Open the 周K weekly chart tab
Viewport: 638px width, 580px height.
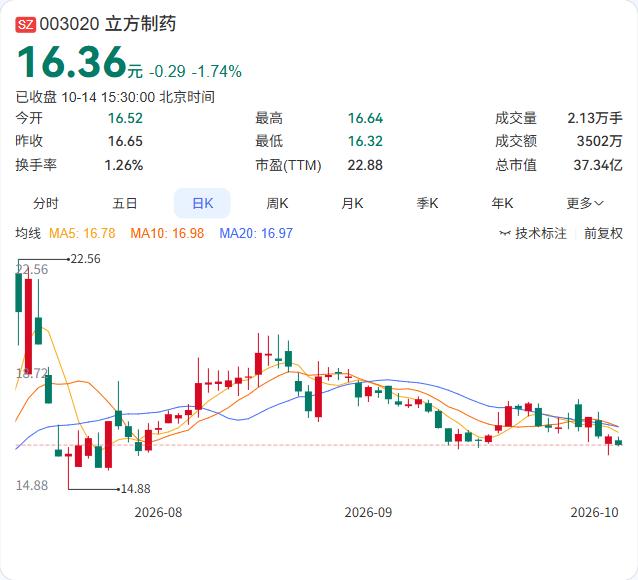[277, 203]
